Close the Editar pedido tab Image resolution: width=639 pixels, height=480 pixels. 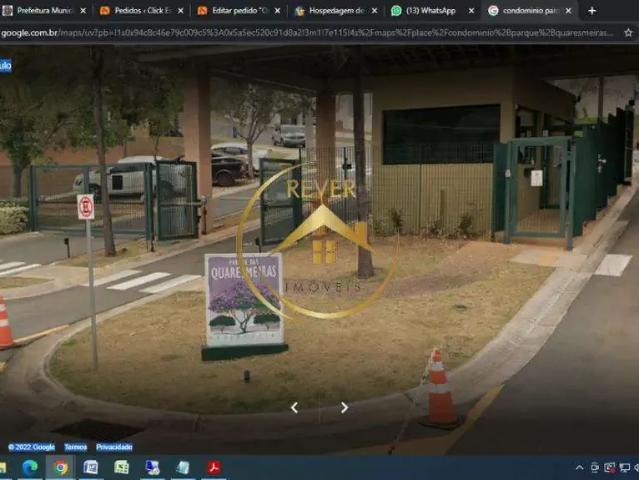[x=278, y=11]
